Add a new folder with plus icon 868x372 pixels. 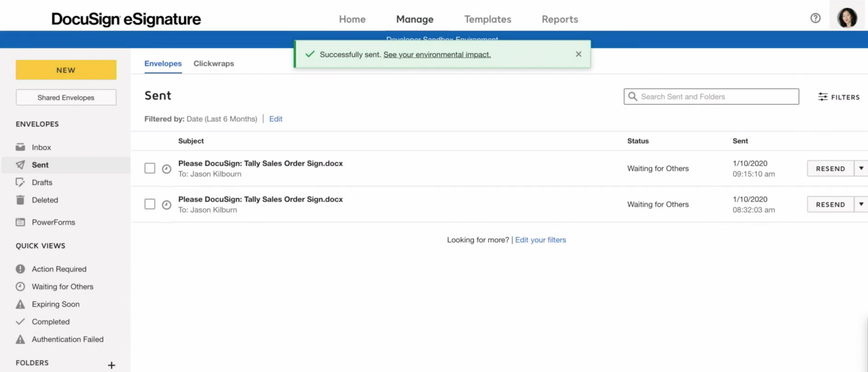pos(112,365)
